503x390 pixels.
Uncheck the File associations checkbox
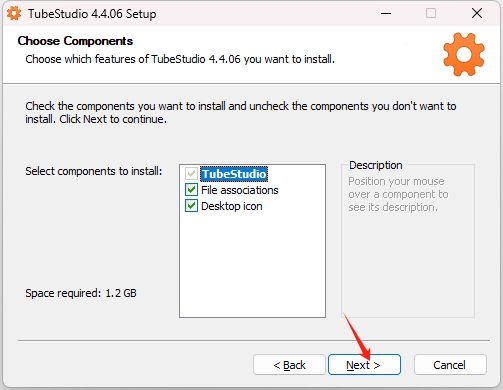191,190
